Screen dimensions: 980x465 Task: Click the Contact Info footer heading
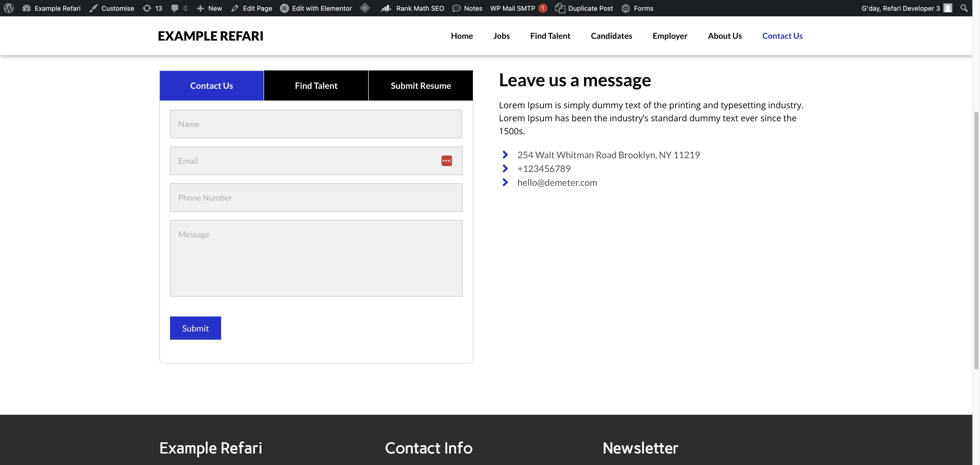click(x=429, y=448)
